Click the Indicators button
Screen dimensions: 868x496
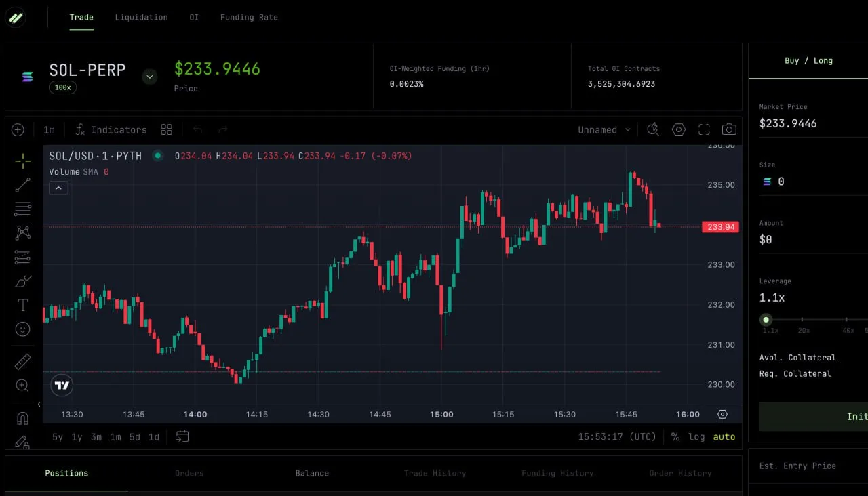pyautogui.click(x=111, y=129)
